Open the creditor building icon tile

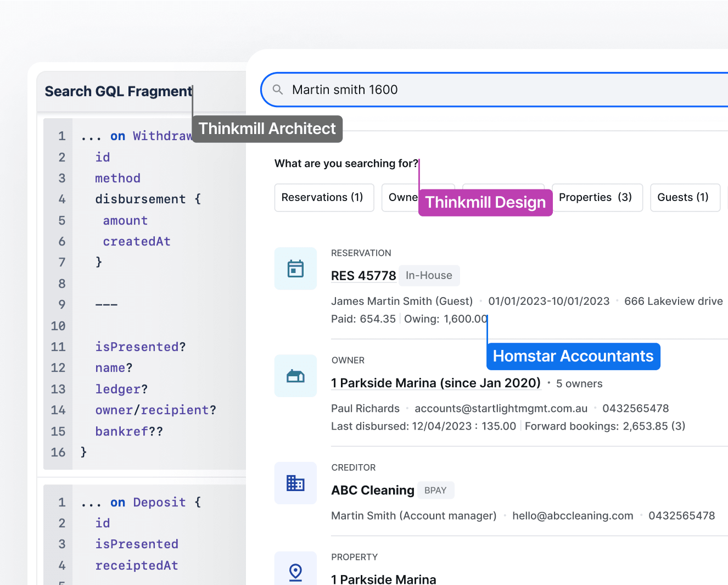pyautogui.click(x=296, y=483)
